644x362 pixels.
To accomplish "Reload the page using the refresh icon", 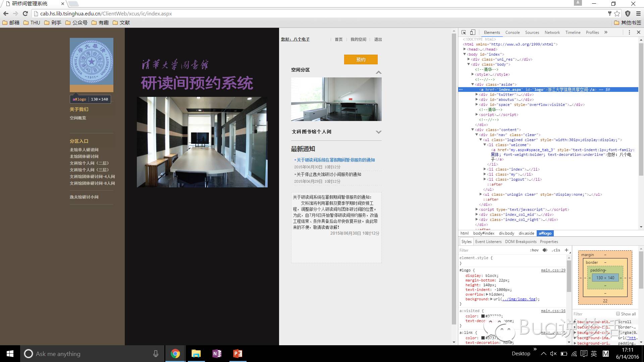I will [25, 14].
